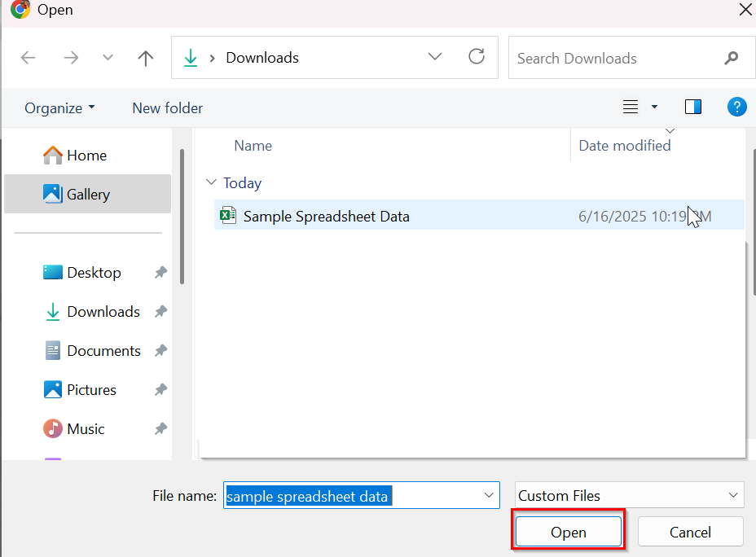Select Downloads in the address path
Image resolution: width=756 pixels, height=557 pixels.
tap(262, 58)
